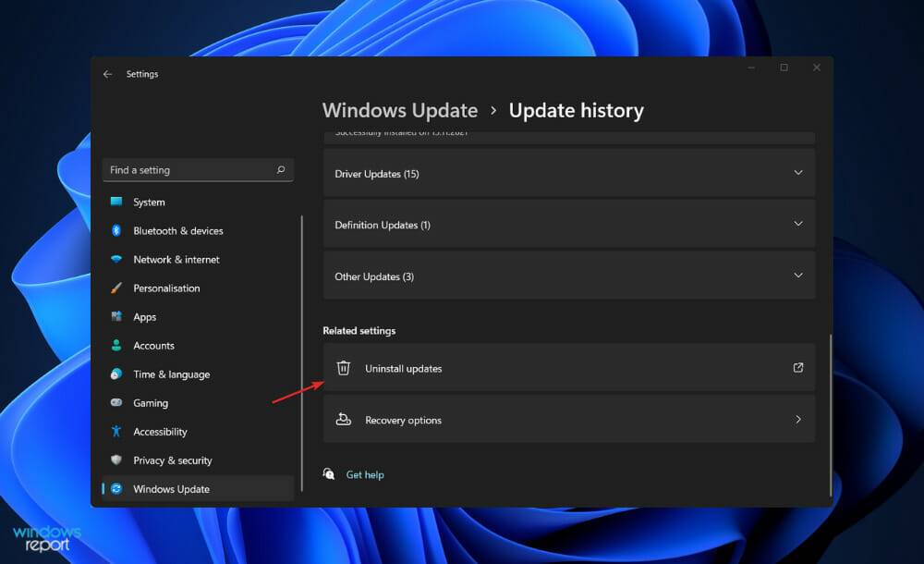Select the Privacy & security shield icon
This screenshot has height=564, width=924.
[x=115, y=460]
